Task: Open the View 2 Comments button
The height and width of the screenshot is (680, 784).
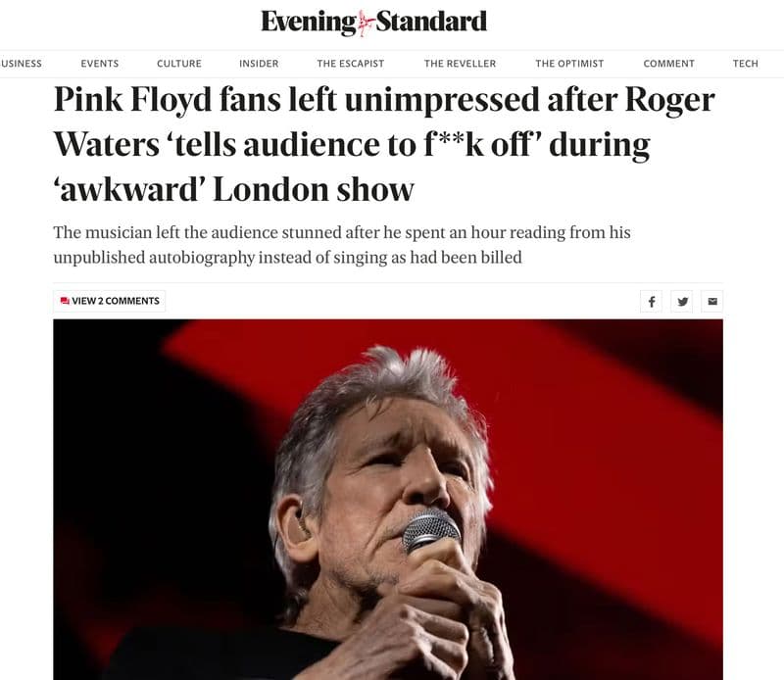Action: [x=110, y=301]
